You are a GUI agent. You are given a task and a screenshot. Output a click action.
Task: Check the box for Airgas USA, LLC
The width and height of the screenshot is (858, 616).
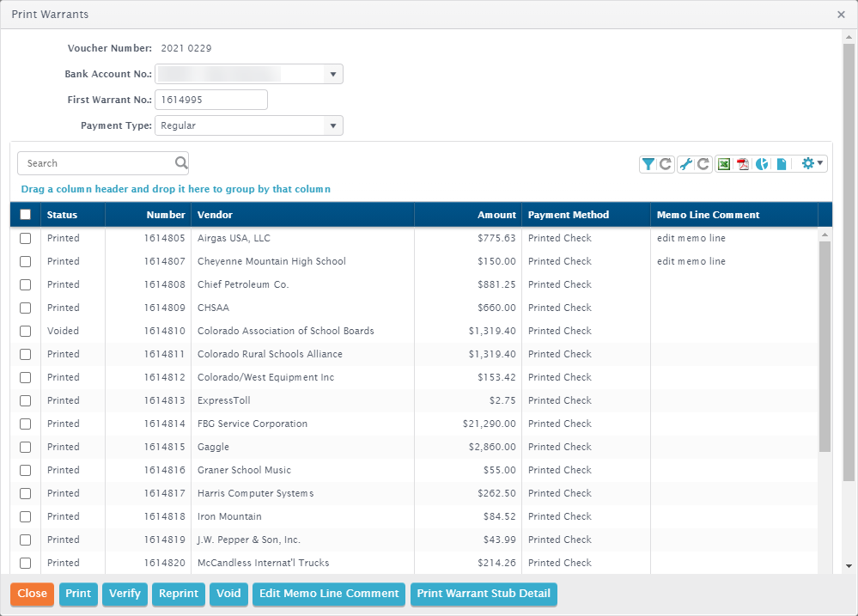click(25, 238)
